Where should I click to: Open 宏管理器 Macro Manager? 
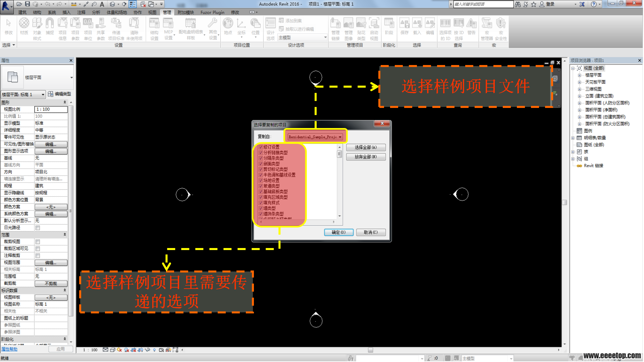[x=487, y=29]
